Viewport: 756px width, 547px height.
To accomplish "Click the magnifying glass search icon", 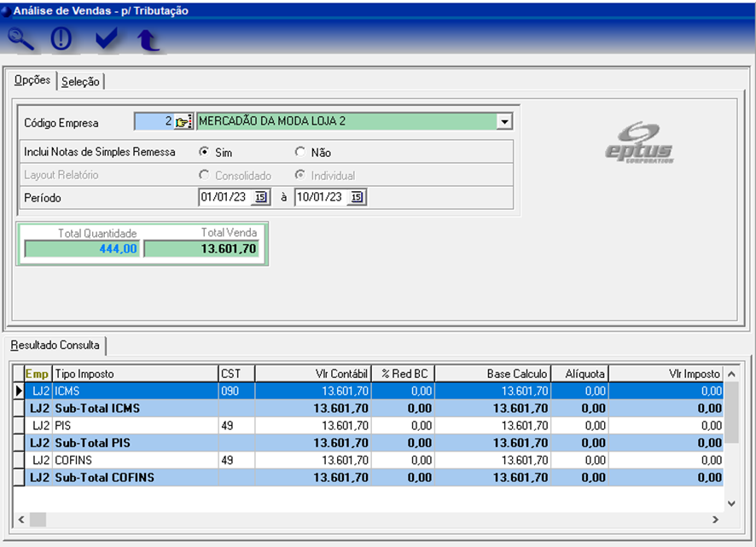I will (x=21, y=39).
